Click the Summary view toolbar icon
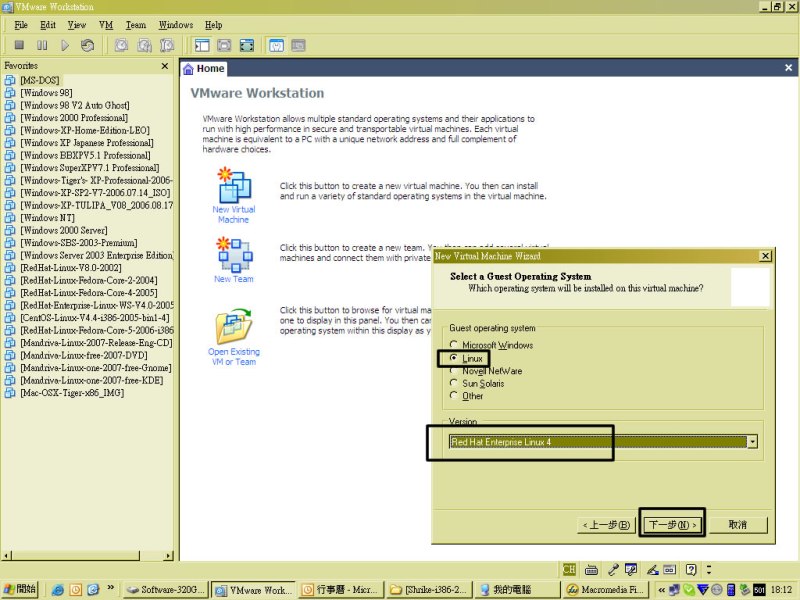Viewport: 800px width, 600px height. click(276, 45)
